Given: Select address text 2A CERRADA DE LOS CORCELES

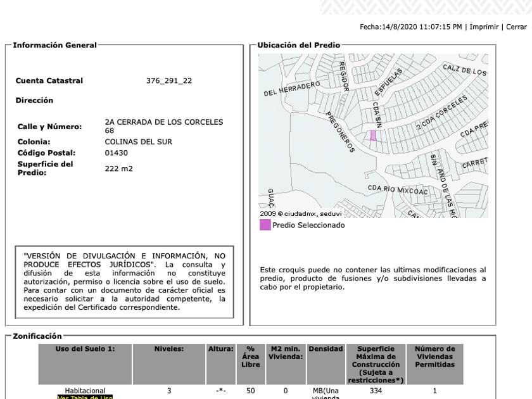Looking at the screenshot, I should coord(164,122).
